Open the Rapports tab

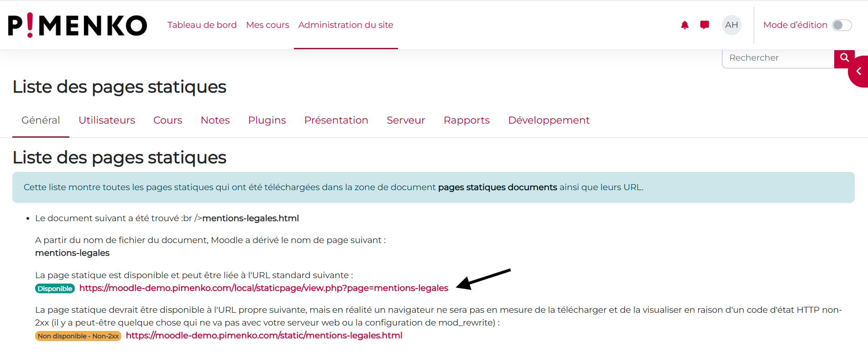click(x=466, y=120)
